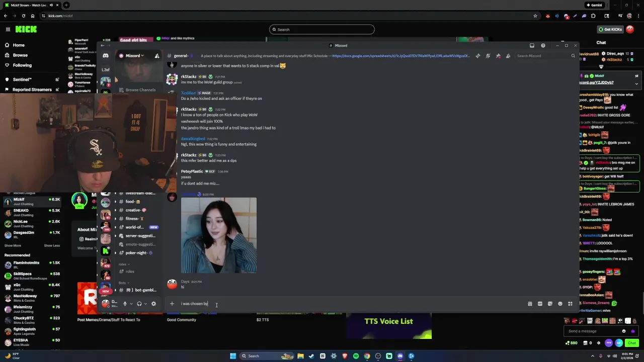Click Discord message text field
The width and height of the screenshot is (644, 362).
352,304
